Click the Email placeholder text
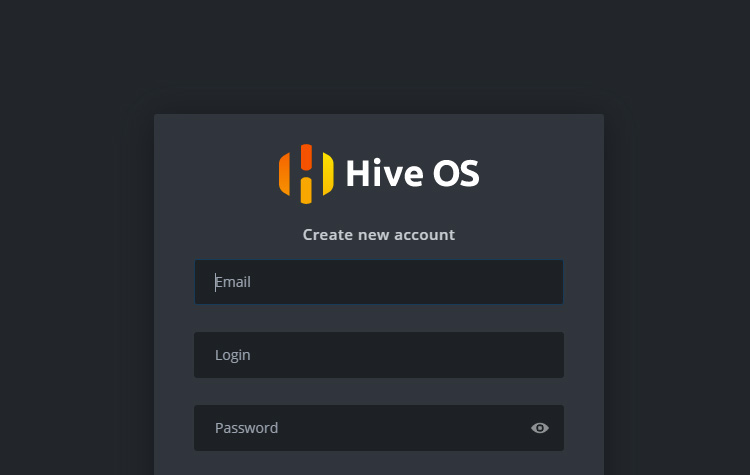 coord(233,282)
